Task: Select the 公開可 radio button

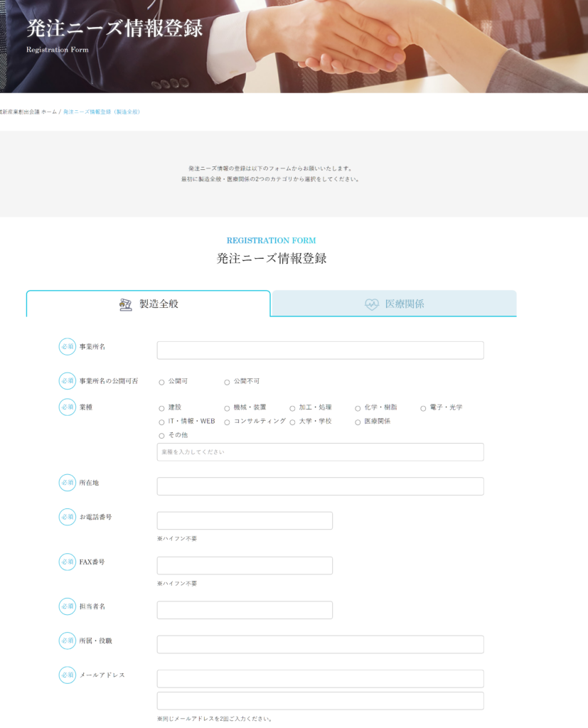Action: tap(161, 382)
